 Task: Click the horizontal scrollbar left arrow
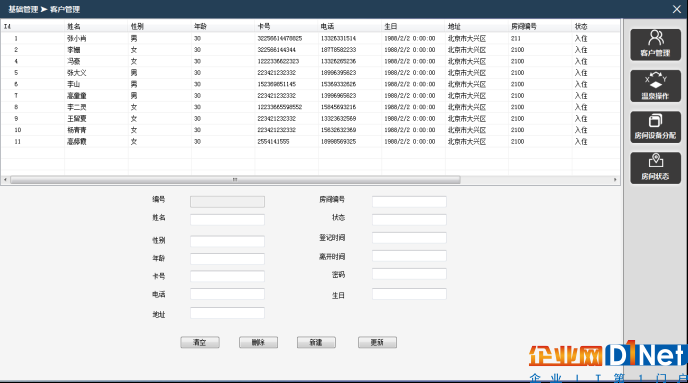point(5,180)
